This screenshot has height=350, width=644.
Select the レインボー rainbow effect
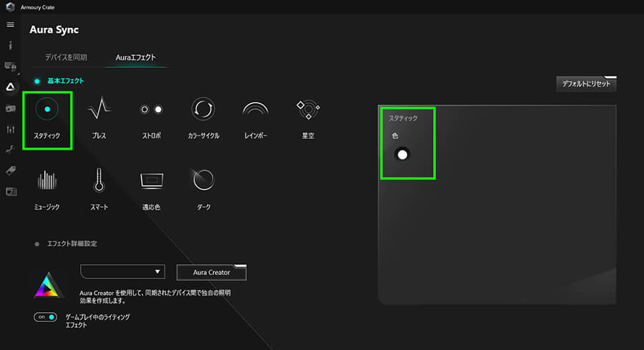coord(255,120)
